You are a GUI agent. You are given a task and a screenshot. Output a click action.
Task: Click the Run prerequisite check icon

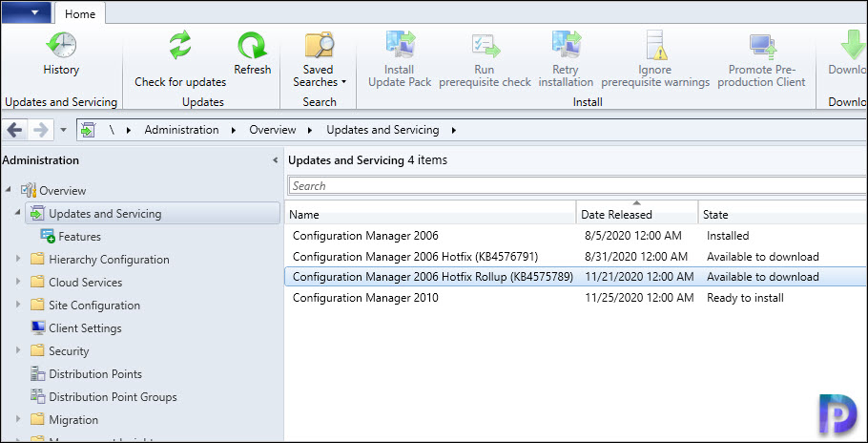pos(486,45)
